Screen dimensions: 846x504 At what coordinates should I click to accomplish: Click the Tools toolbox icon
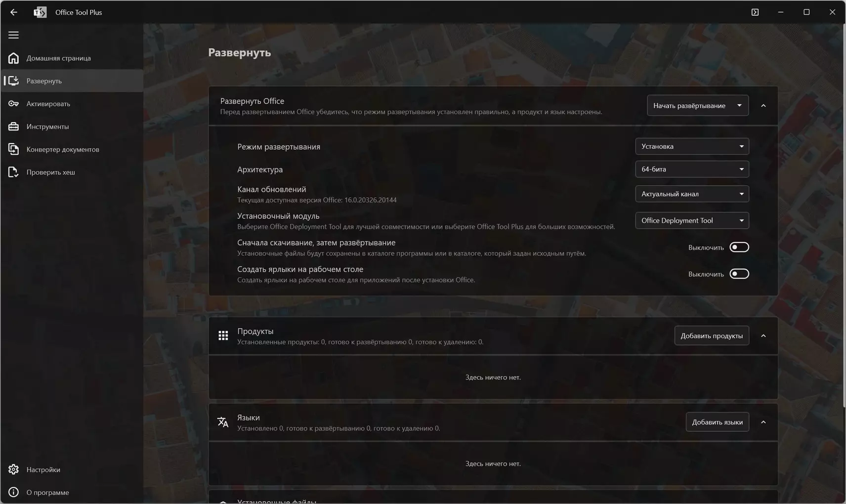13,126
